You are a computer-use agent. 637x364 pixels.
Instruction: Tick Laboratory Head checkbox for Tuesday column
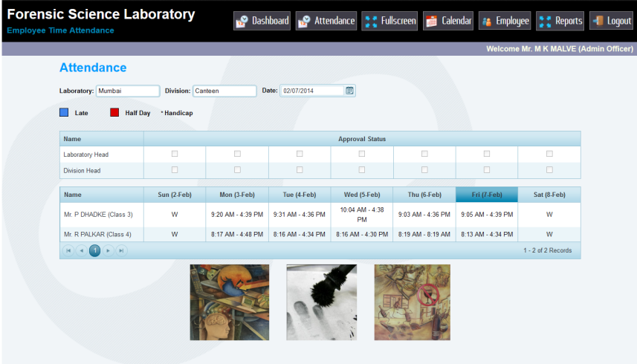[x=300, y=154]
